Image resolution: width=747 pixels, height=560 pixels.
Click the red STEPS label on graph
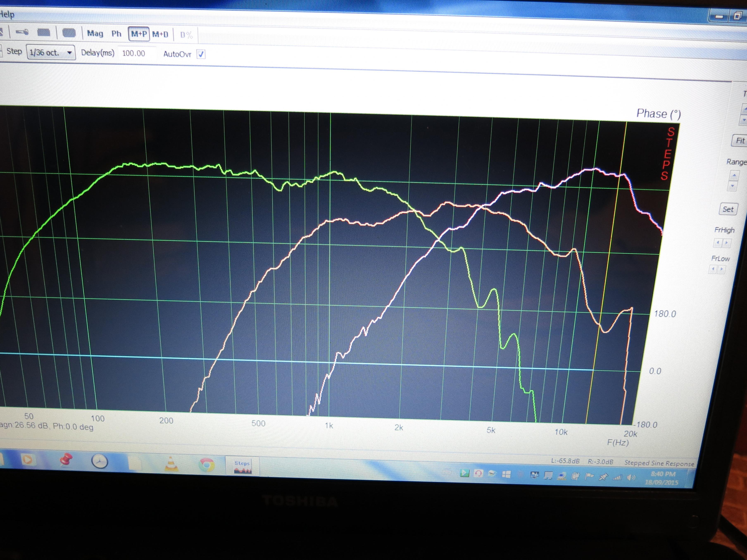click(x=667, y=154)
